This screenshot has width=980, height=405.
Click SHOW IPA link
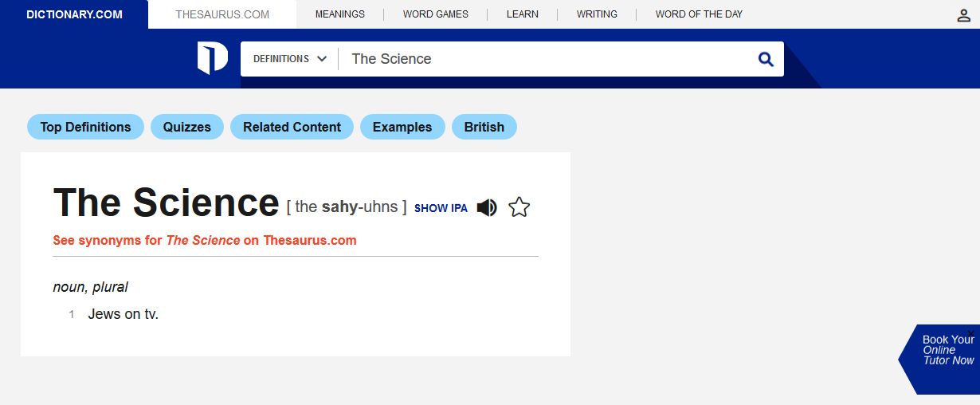[441, 208]
